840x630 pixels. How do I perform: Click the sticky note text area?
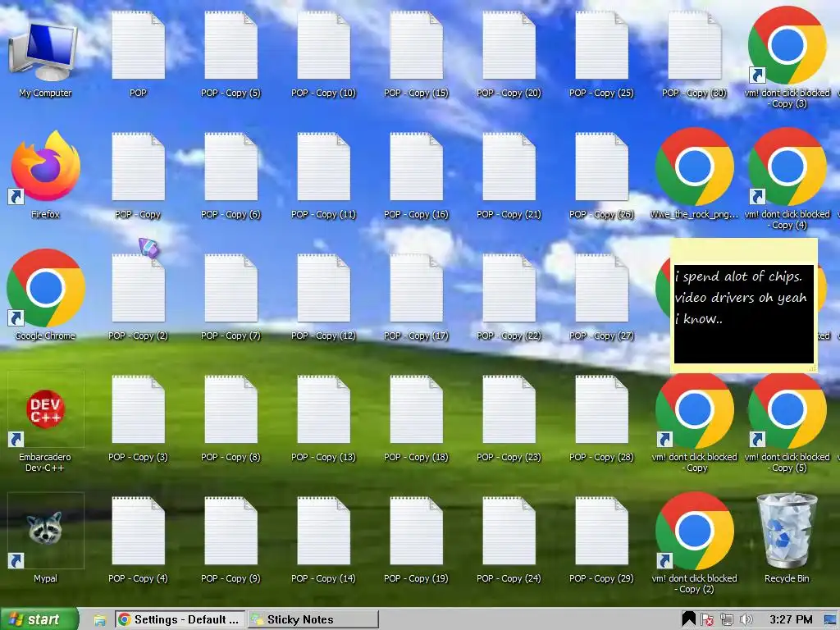pyautogui.click(x=743, y=314)
